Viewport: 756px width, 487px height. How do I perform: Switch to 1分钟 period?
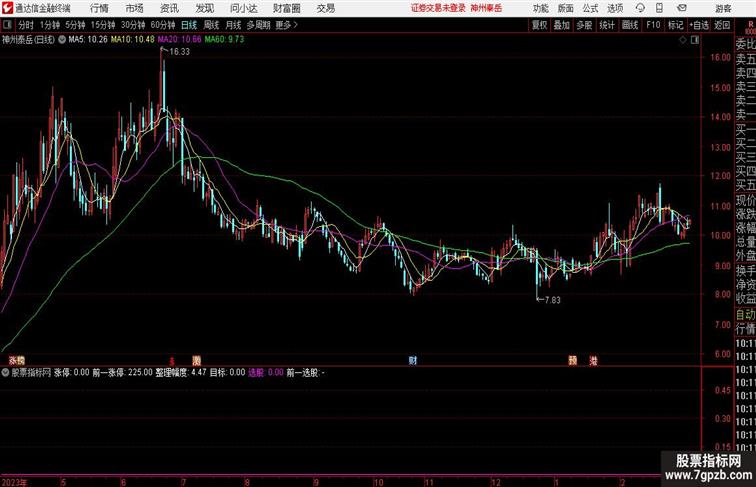click(49, 25)
